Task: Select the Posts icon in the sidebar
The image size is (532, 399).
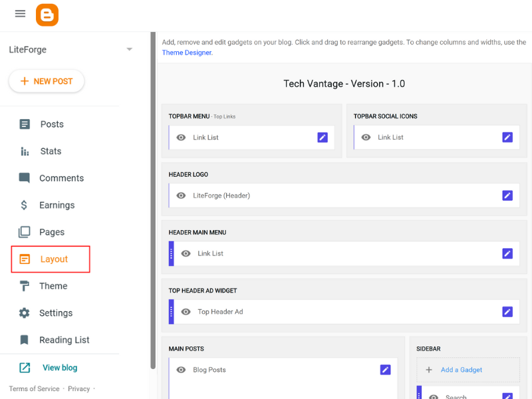Action: (27, 124)
